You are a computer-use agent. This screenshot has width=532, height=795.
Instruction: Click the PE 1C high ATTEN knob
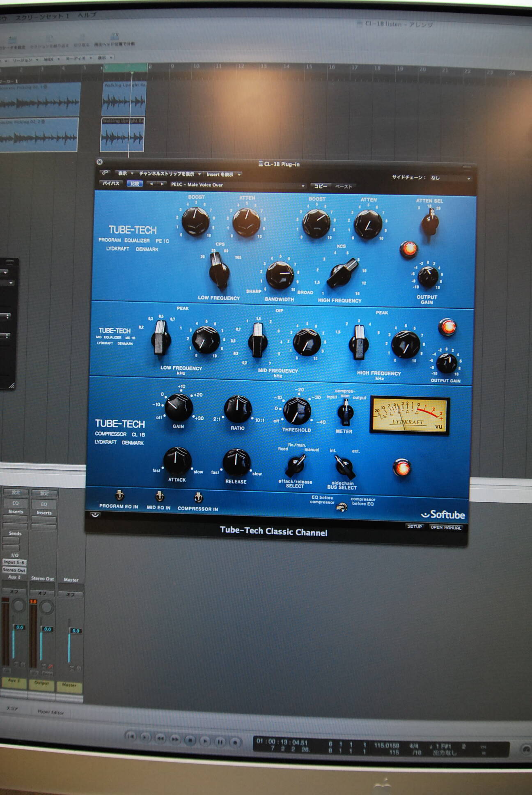coord(368,224)
